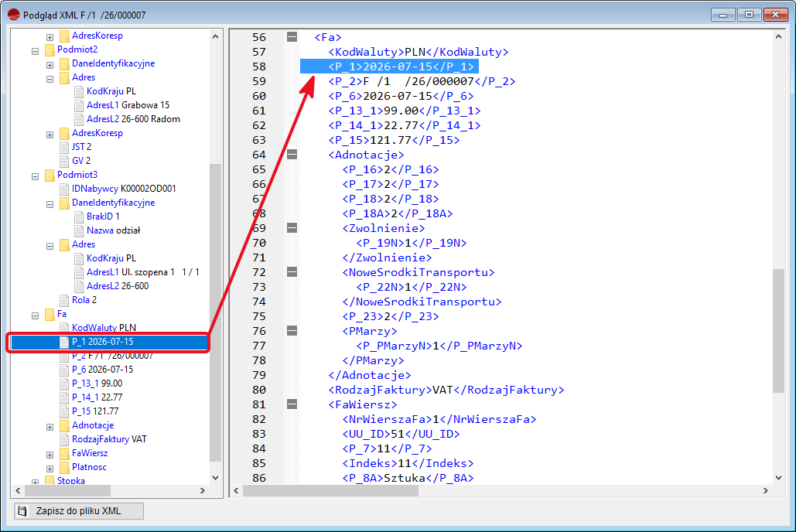
Task: Click the folder icon beside Adnotacje
Action: pyautogui.click(x=64, y=425)
